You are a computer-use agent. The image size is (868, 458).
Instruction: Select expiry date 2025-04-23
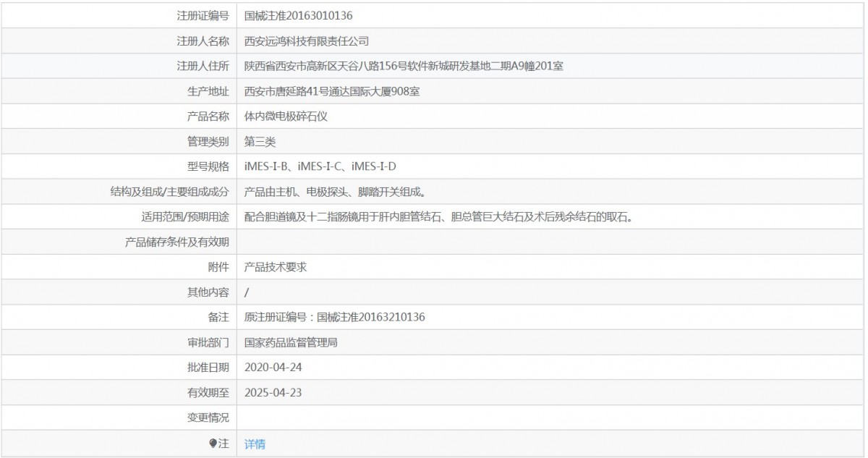coord(273,393)
